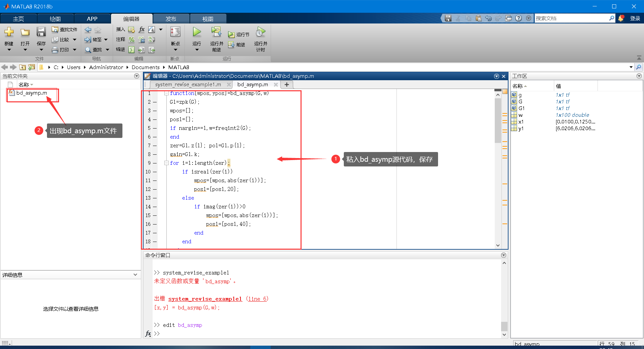Toggle breakpoint on editor line 14
644x349 pixels.
155,207
